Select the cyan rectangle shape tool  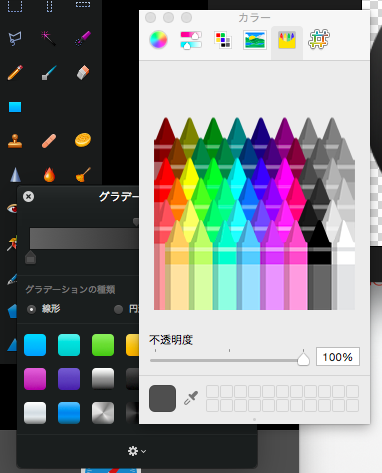click(15, 107)
